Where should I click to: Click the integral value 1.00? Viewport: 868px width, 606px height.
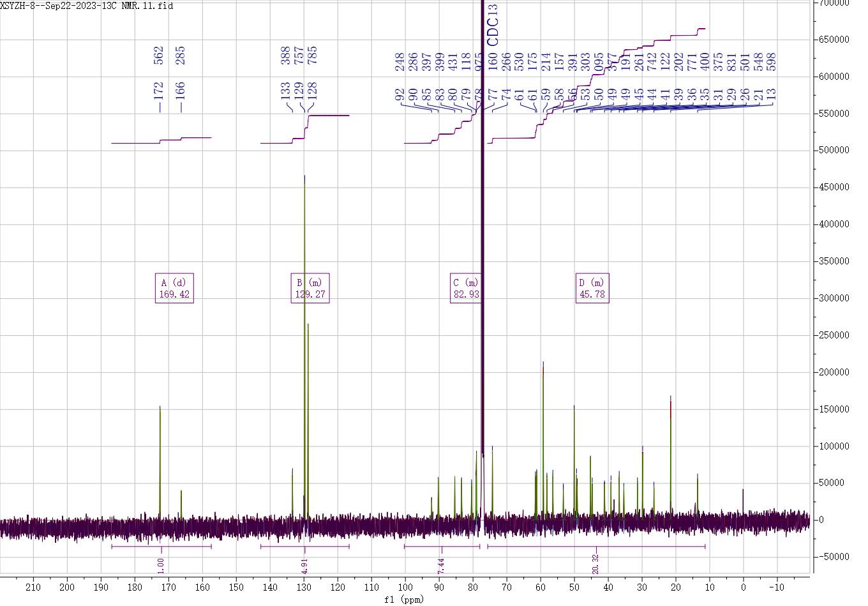coord(161,564)
